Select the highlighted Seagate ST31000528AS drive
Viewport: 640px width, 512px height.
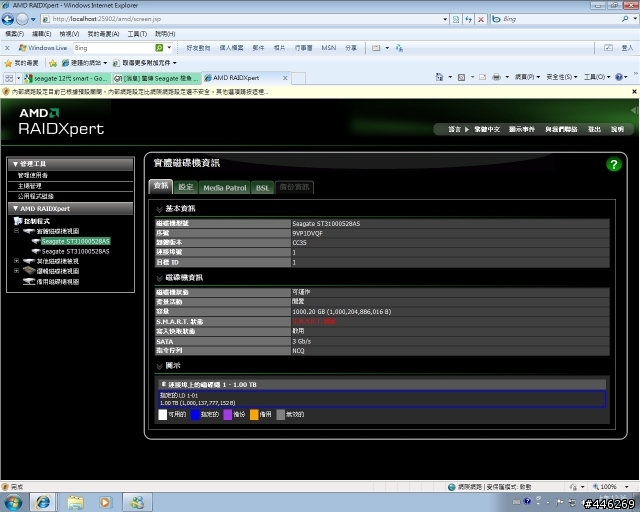76,241
